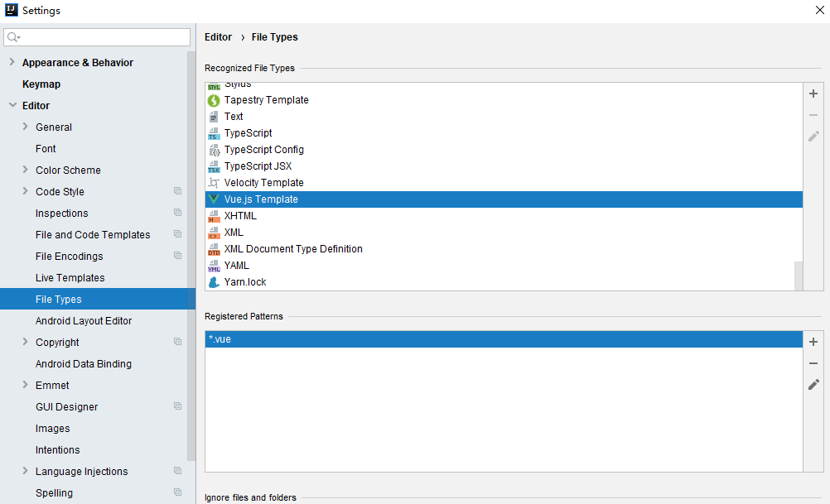Expand the Code Style node arrow

[26, 191]
